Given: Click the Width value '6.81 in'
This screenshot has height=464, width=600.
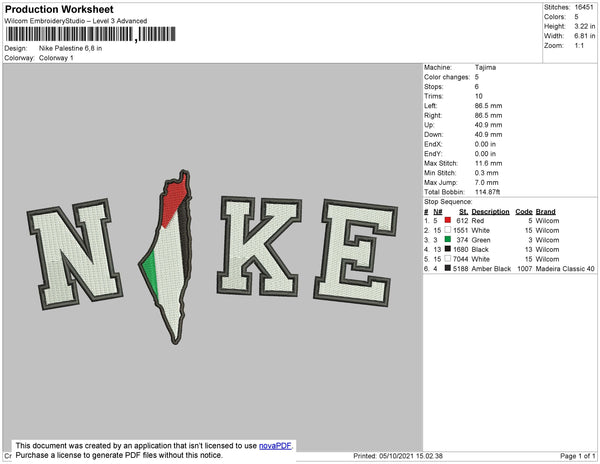Looking at the screenshot, I should pos(585,36).
